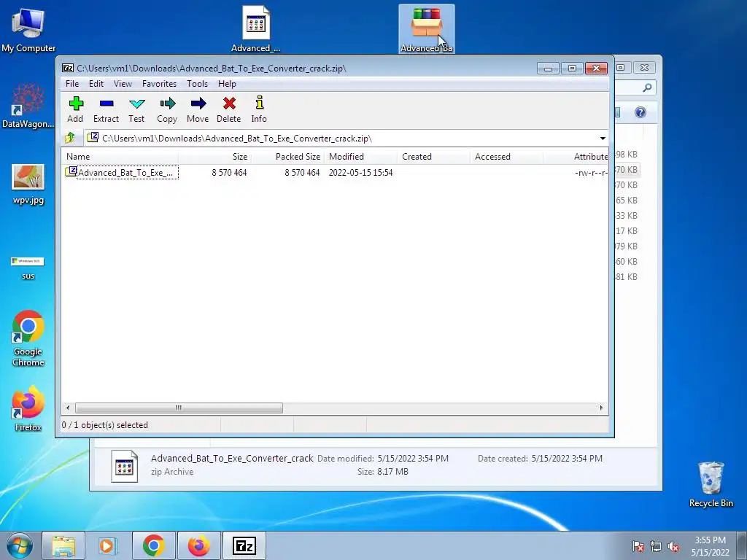Click the Advanced_... zip file desktop icon

coord(256,28)
